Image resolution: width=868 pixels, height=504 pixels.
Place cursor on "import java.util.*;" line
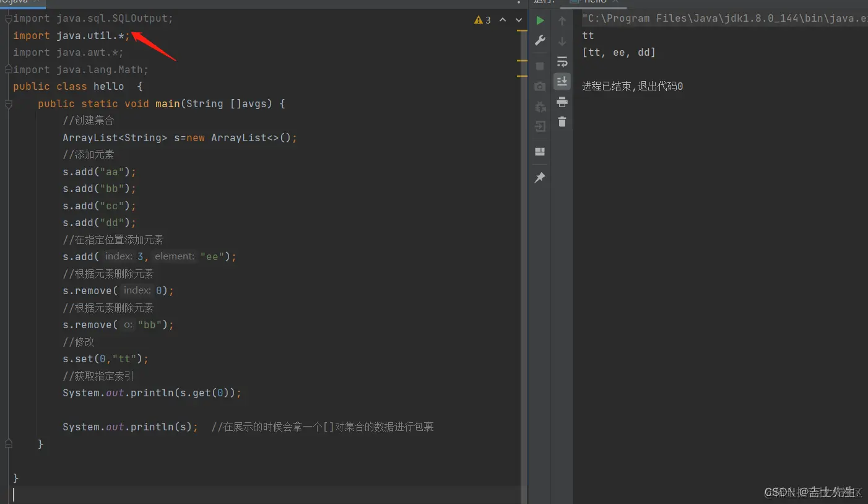(72, 36)
